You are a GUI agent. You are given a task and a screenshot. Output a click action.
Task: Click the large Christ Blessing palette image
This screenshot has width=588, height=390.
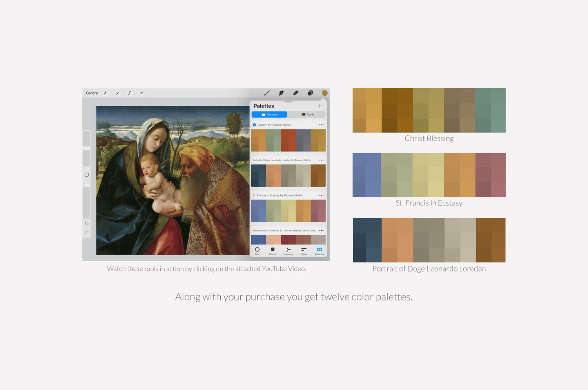[x=429, y=110]
